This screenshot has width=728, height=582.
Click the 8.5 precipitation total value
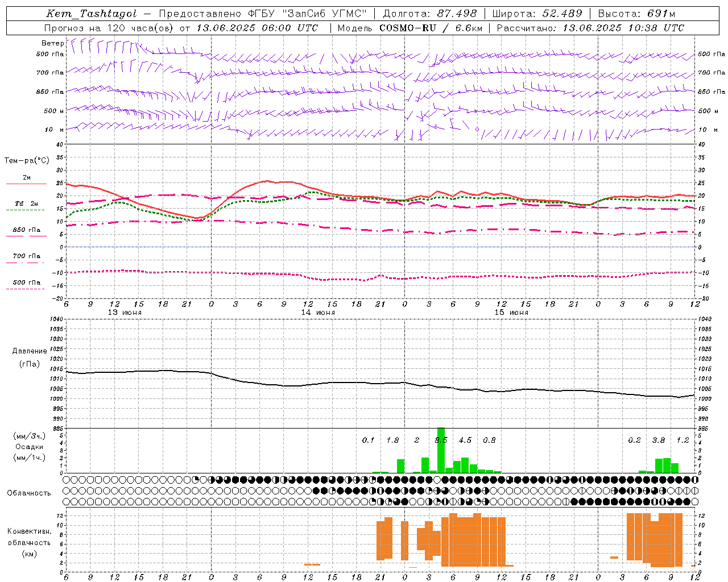click(441, 440)
